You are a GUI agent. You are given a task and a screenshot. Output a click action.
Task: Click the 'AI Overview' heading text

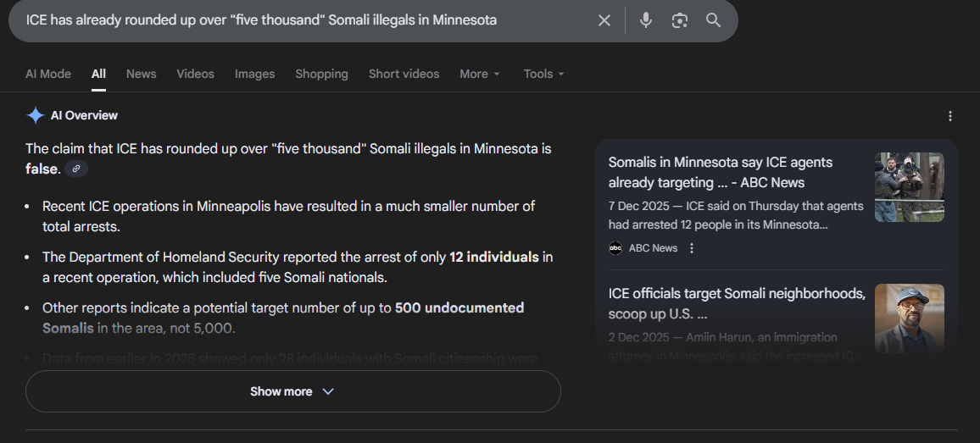click(85, 115)
